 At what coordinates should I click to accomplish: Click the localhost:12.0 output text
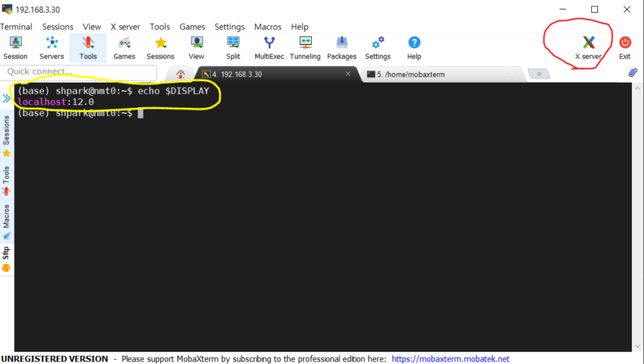tap(56, 102)
